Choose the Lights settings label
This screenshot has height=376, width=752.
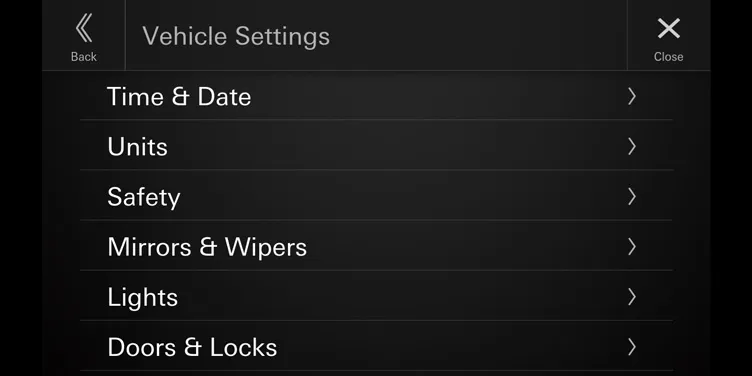pyautogui.click(x=142, y=297)
